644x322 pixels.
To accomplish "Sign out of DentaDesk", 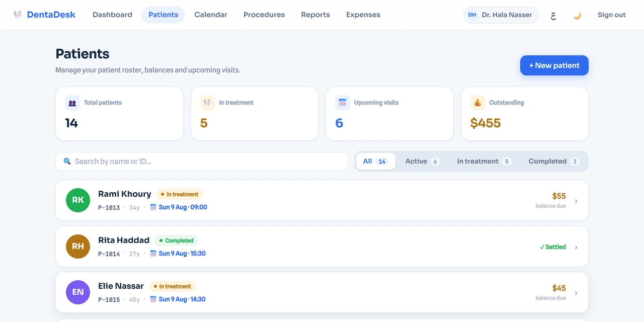I will (612, 15).
